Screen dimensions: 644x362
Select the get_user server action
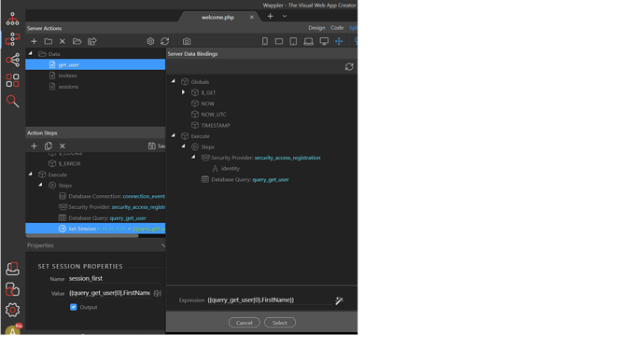point(95,64)
